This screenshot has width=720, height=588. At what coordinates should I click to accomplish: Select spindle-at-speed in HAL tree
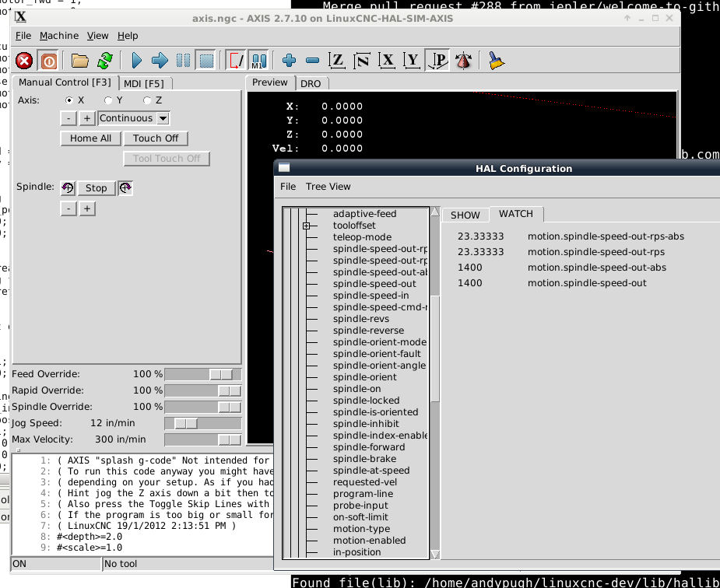click(x=371, y=471)
